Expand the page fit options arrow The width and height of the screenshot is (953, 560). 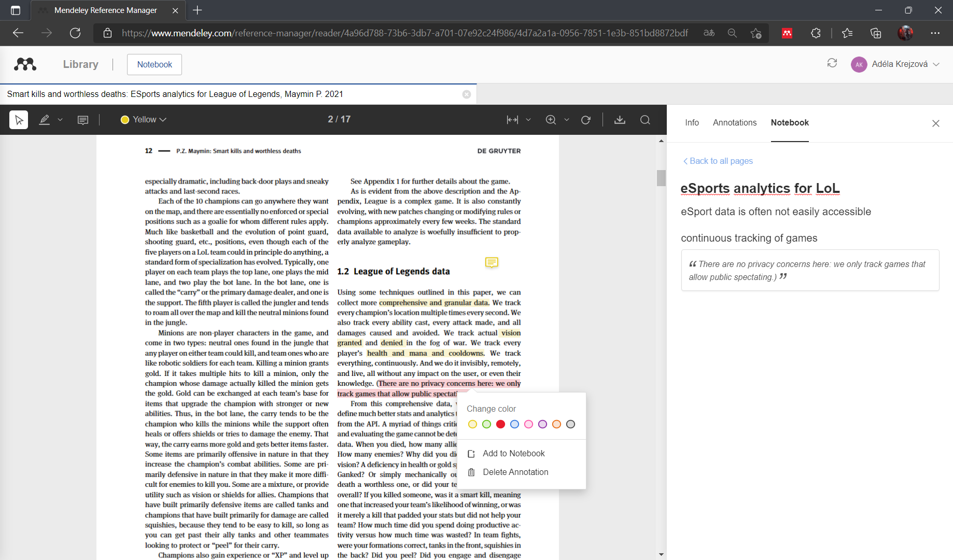[x=528, y=120]
